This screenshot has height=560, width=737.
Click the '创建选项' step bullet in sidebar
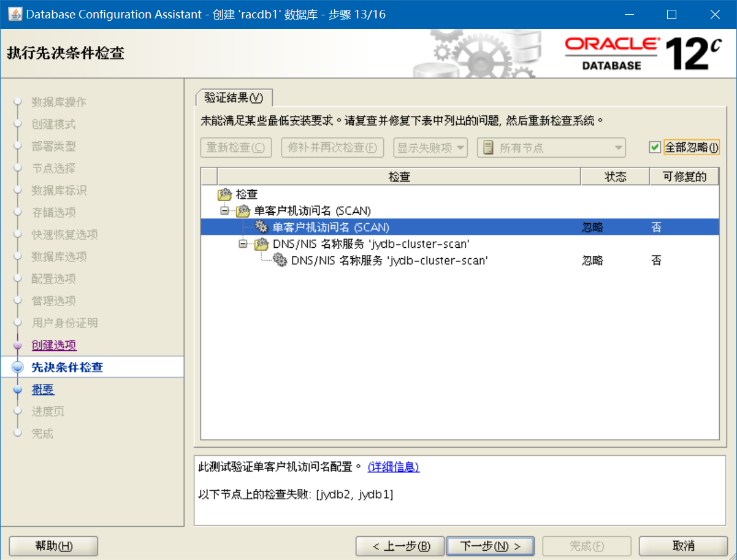point(17,346)
